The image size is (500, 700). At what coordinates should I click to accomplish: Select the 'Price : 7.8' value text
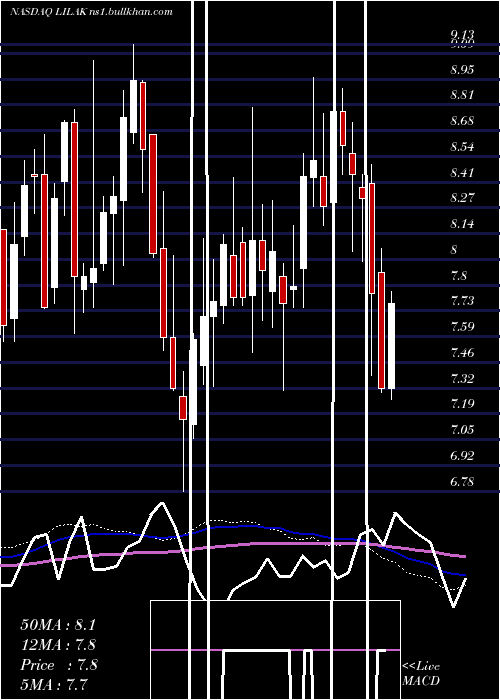[x=58, y=665]
